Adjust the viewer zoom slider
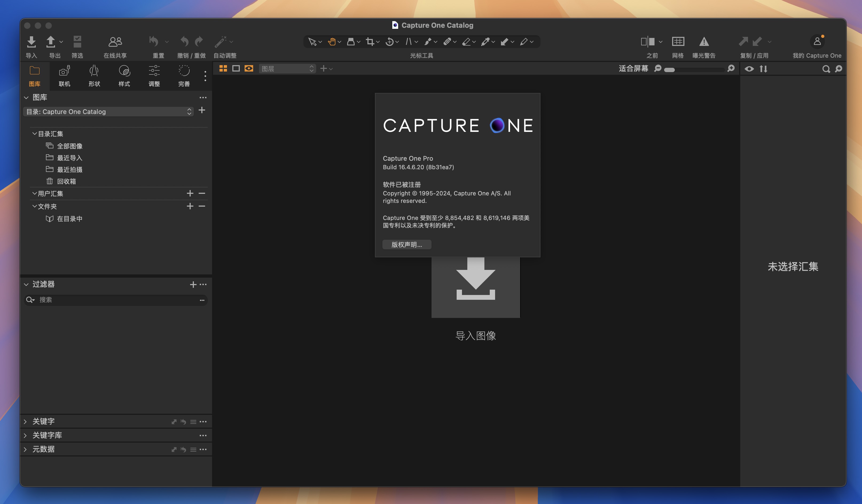 [694, 70]
